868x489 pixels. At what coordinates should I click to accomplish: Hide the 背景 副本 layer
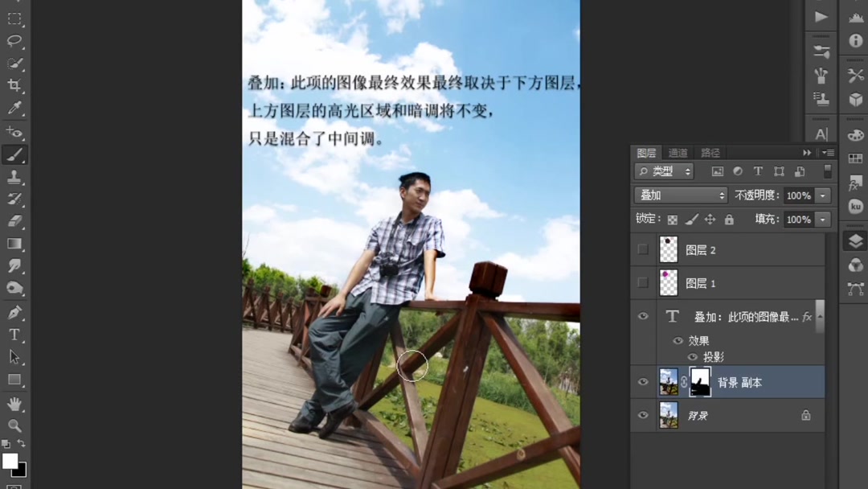(x=642, y=382)
